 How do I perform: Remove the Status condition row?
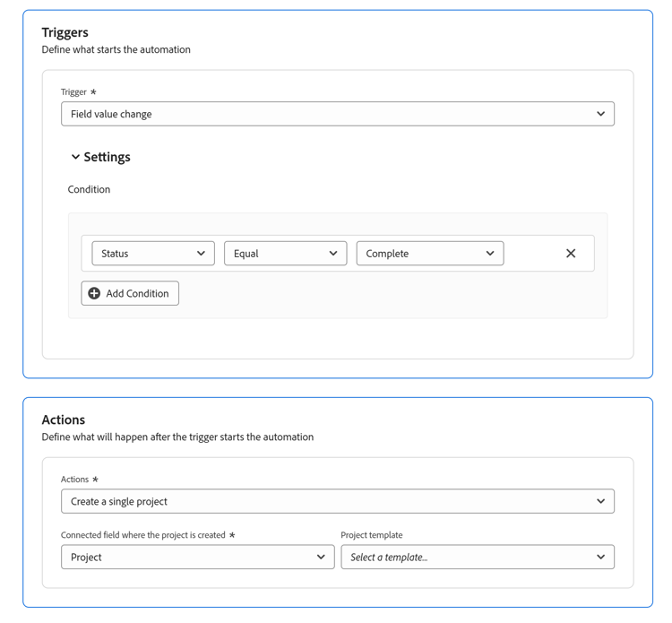[x=571, y=254]
